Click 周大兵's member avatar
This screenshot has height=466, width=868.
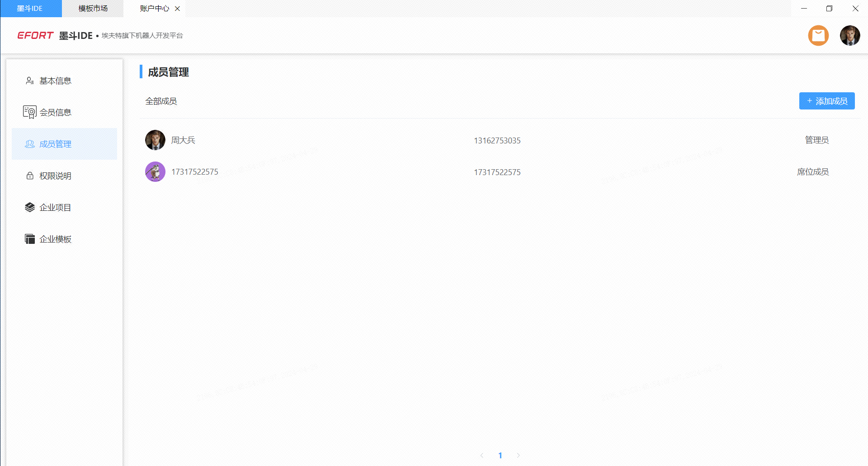click(x=155, y=140)
